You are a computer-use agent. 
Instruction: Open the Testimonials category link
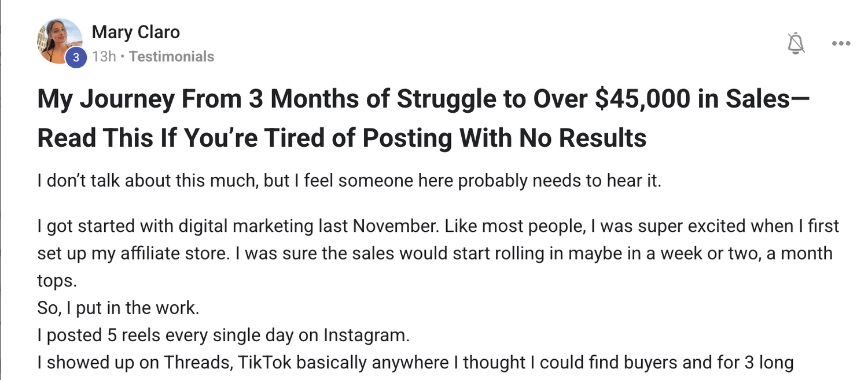(172, 57)
